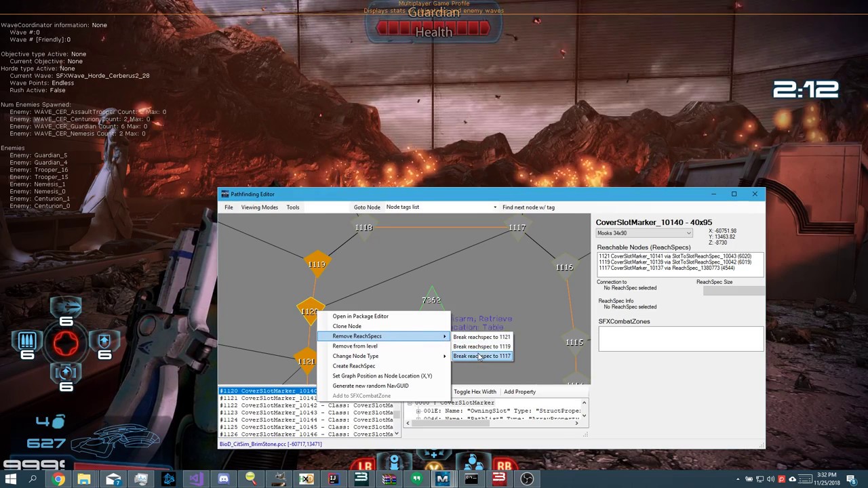Open the Mooks 34x90 size dropdown
Viewport: 868px width, 488px height.
644,233
